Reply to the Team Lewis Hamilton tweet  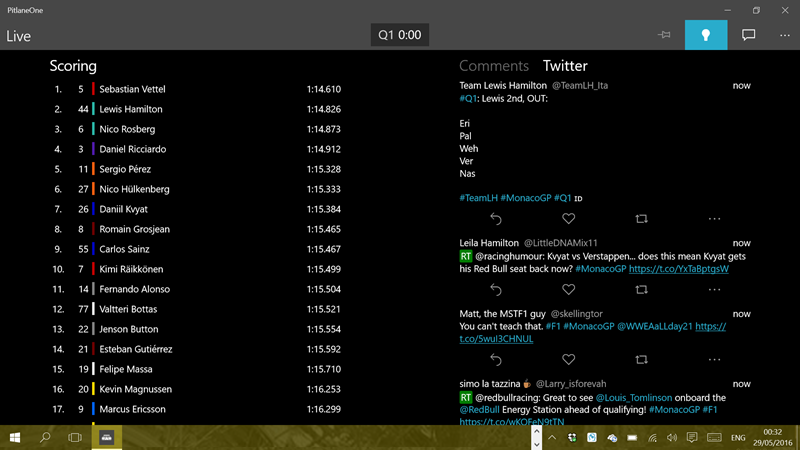pos(495,219)
